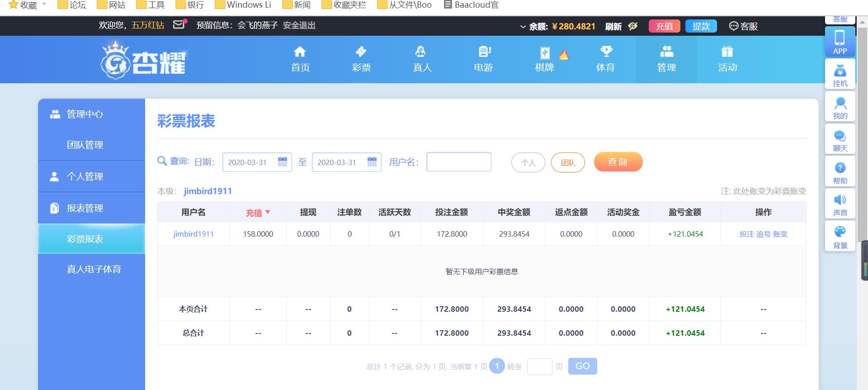
Task: Click the 帮助 question mark icon
Action: coord(840,171)
